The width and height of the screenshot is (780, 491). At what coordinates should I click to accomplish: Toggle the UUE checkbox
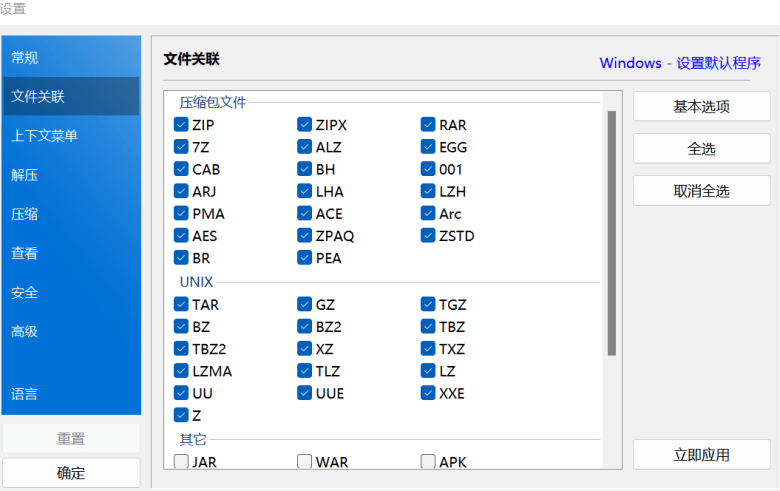tap(304, 393)
